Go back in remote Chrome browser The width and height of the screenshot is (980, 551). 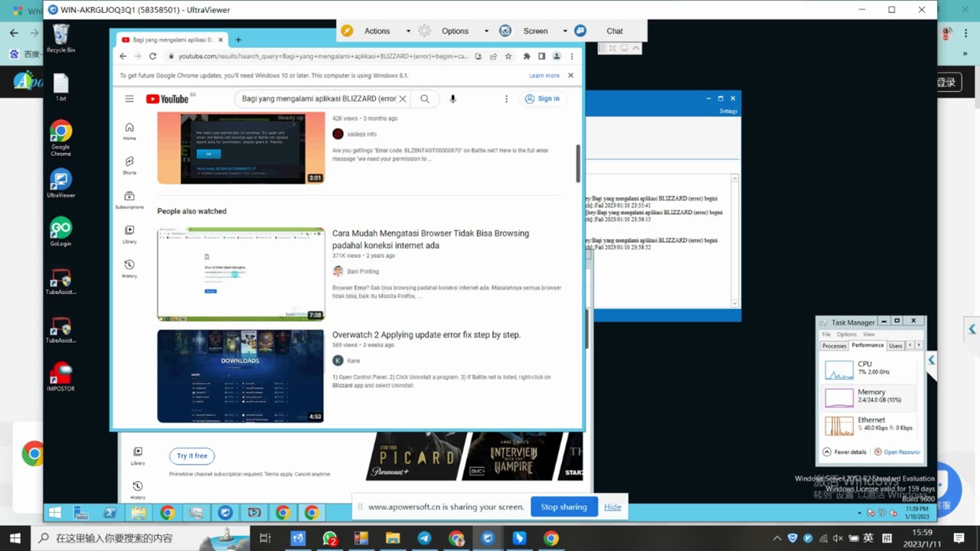[123, 56]
